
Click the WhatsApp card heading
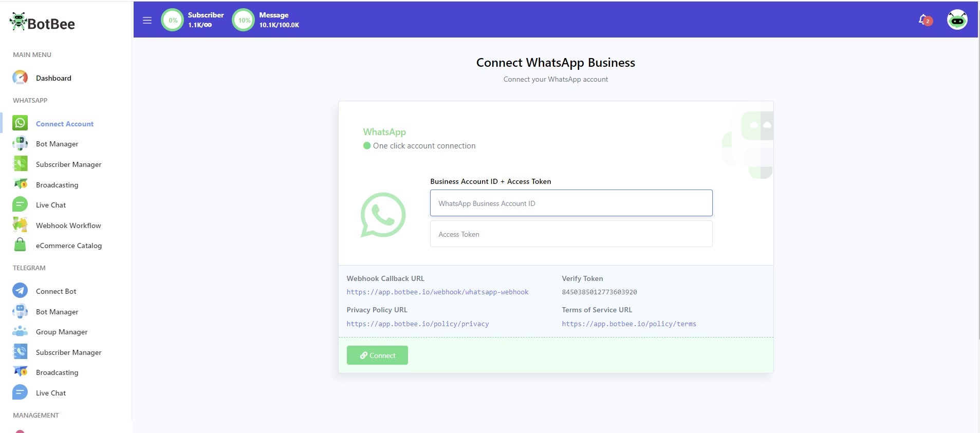pos(384,132)
